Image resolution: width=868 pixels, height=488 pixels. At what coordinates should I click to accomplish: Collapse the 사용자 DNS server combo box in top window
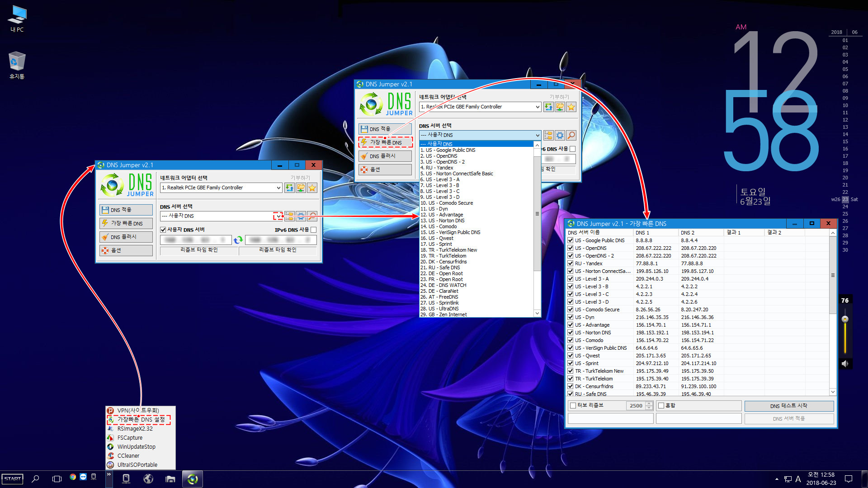[x=538, y=135]
